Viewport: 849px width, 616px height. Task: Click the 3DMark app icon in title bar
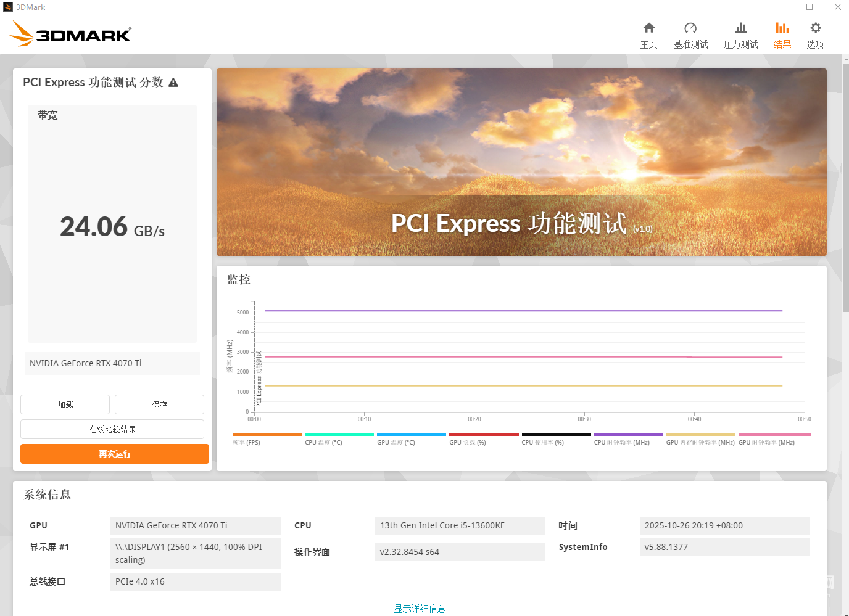[x=8, y=7]
